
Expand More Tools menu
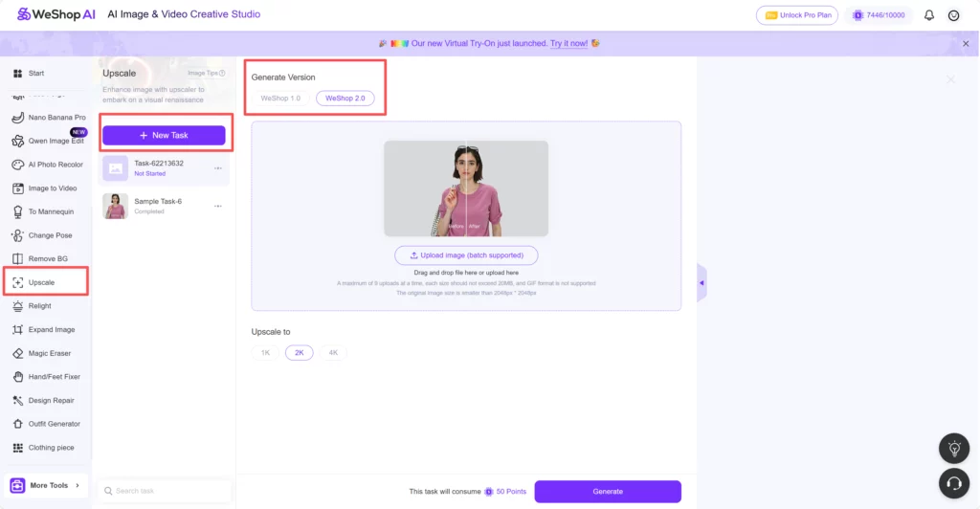pyautogui.click(x=46, y=485)
